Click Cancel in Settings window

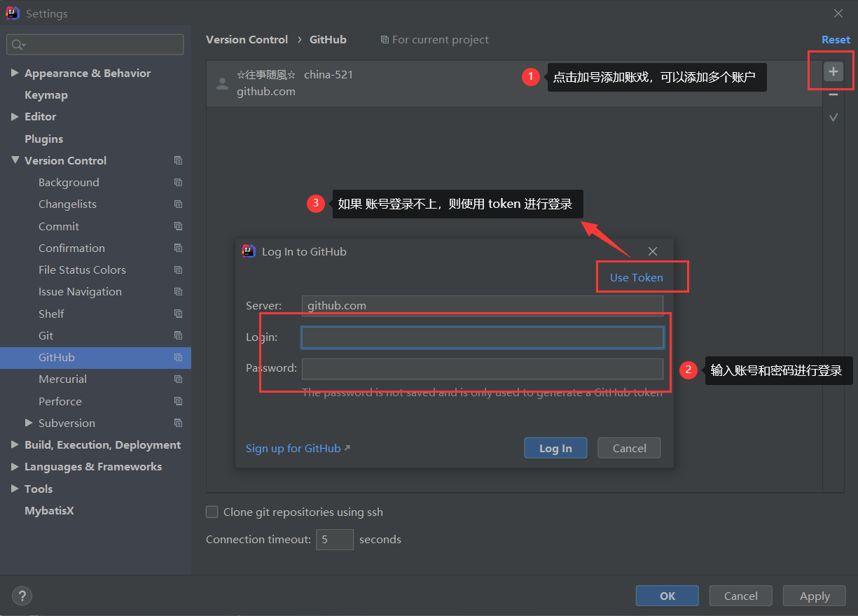point(741,596)
